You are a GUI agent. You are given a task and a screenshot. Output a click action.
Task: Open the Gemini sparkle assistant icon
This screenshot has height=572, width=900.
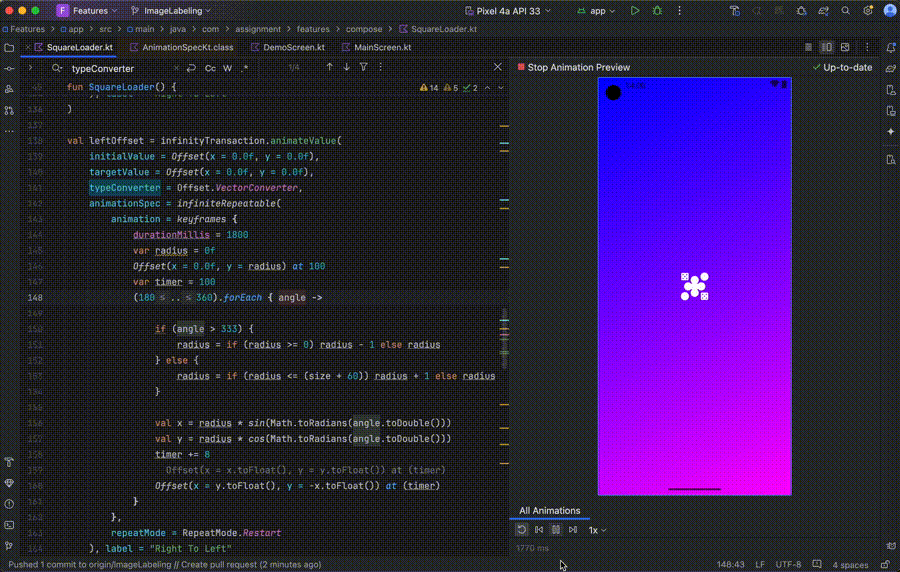point(891,131)
